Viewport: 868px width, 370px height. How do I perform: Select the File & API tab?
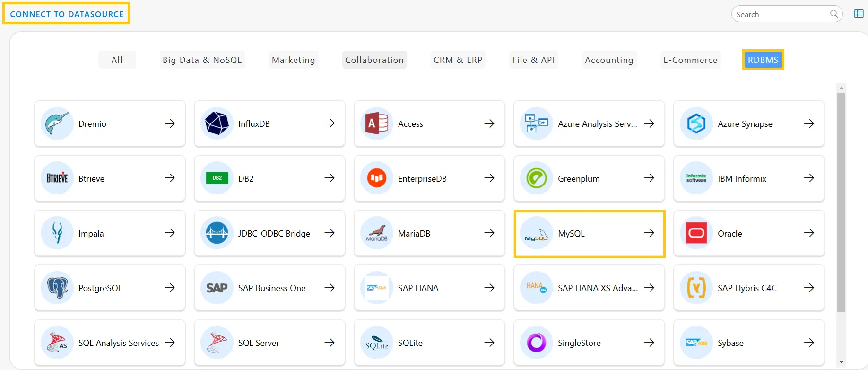533,60
